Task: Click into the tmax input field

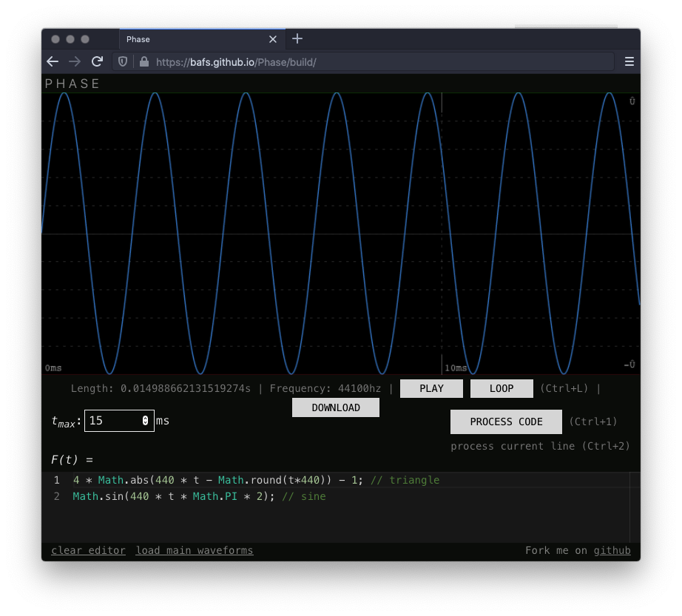Action: click(112, 421)
